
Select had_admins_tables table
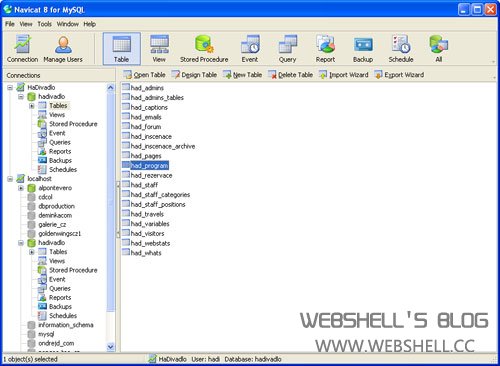click(157, 98)
